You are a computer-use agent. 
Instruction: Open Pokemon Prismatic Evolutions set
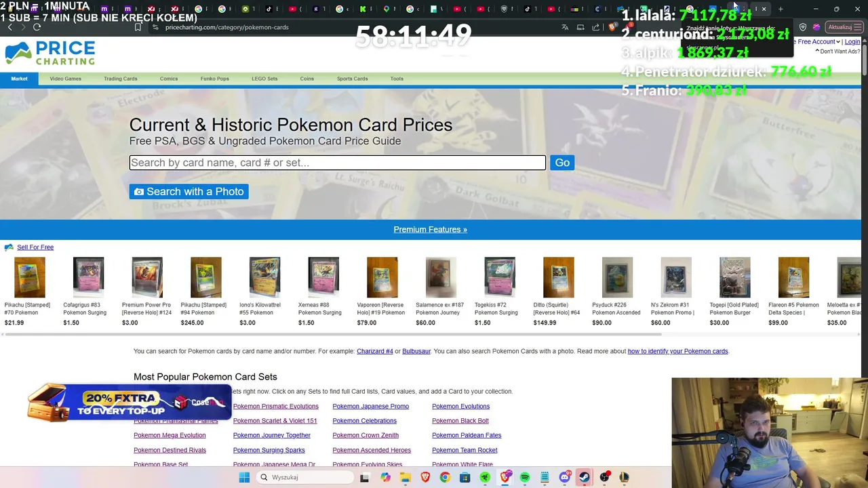pyautogui.click(x=275, y=407)
